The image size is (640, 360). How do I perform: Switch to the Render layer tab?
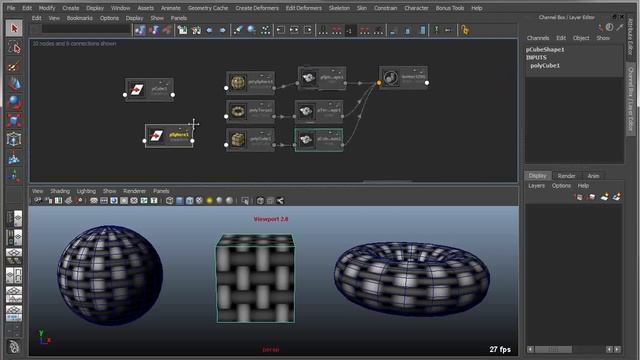click(x=566, y=176)
